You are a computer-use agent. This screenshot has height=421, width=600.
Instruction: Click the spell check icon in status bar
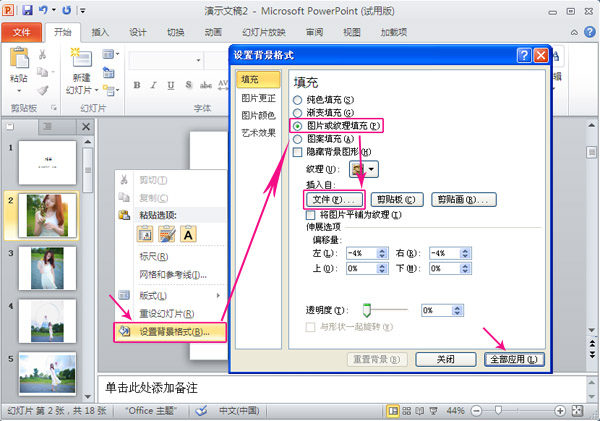(x=201, y=411)
